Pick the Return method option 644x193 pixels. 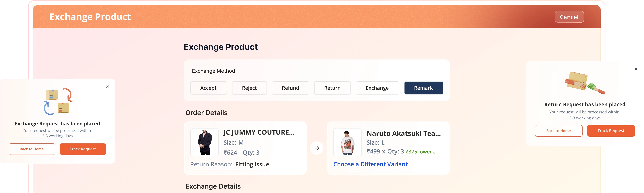(332, 88)
